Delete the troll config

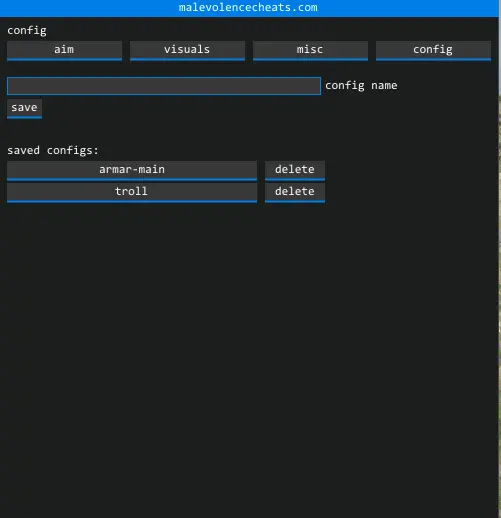coord(295,192)
